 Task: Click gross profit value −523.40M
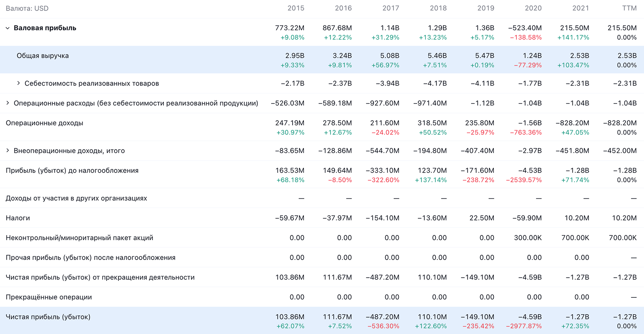coord(525,28)
